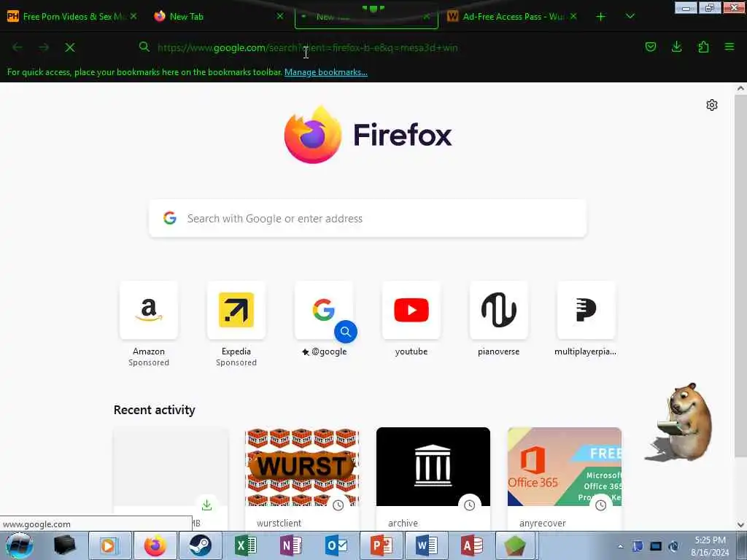
Task: Open a new tab with plus button
Action: coord(601,17)
